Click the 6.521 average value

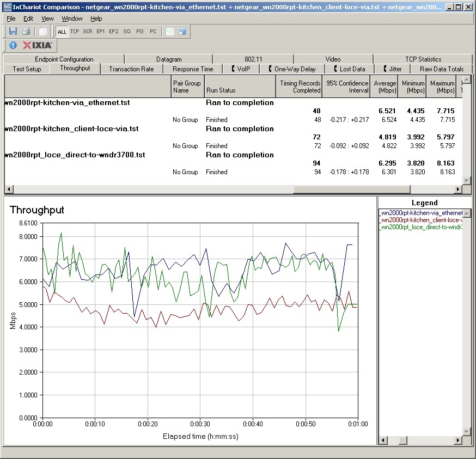[x=387, y=111]
